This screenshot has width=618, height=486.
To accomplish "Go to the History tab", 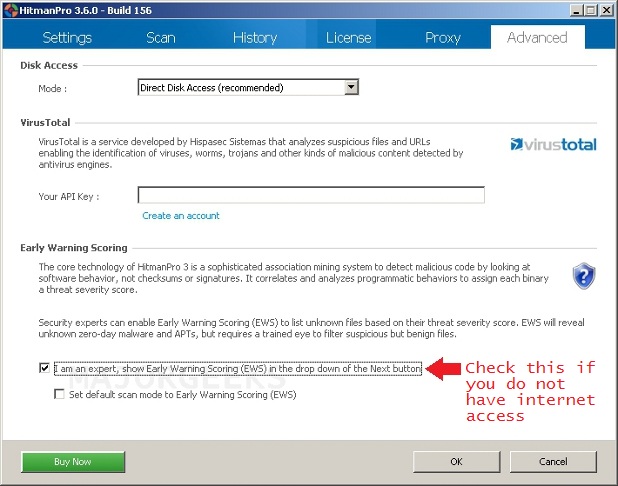I will point(255,38).
